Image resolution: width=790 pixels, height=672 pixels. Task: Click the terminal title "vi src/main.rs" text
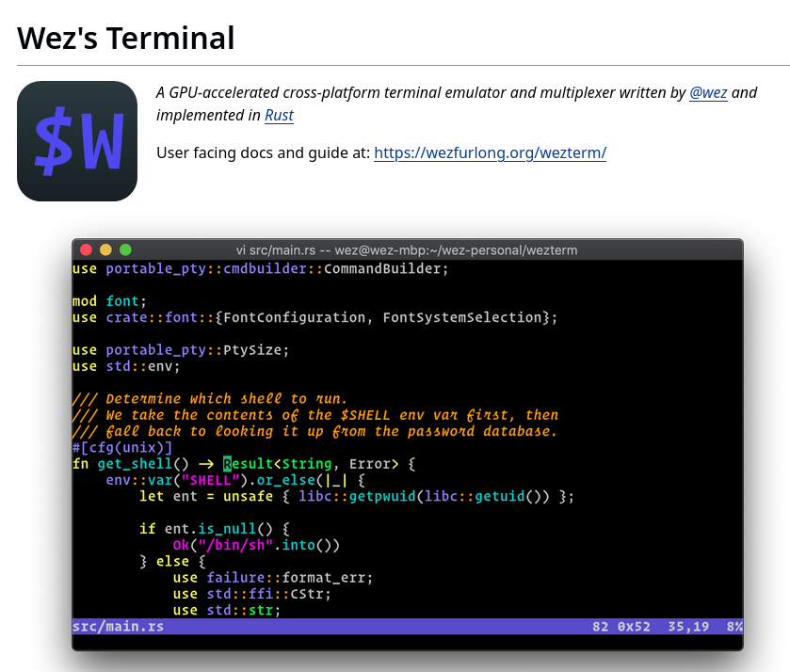(276, 250)
